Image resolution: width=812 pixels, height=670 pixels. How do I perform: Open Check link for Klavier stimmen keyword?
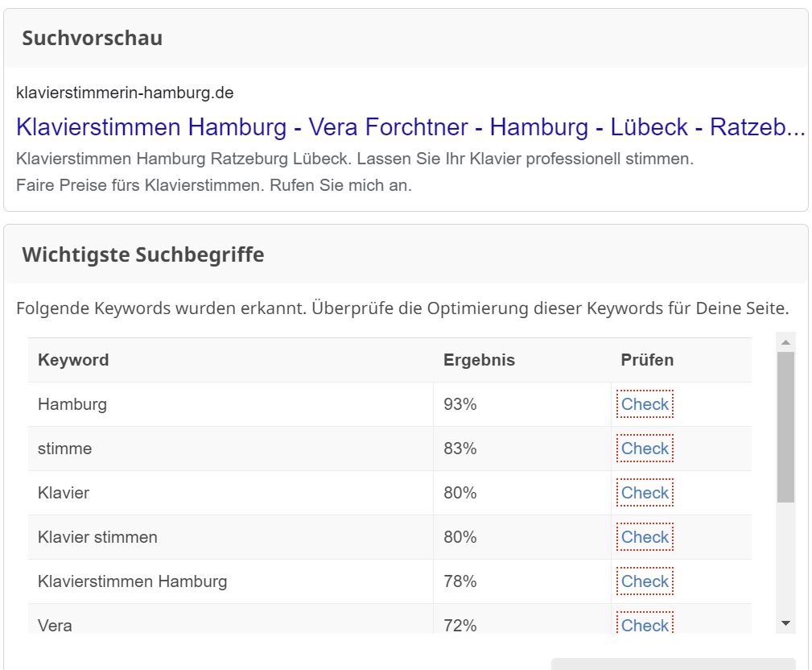tap(645, 537)
